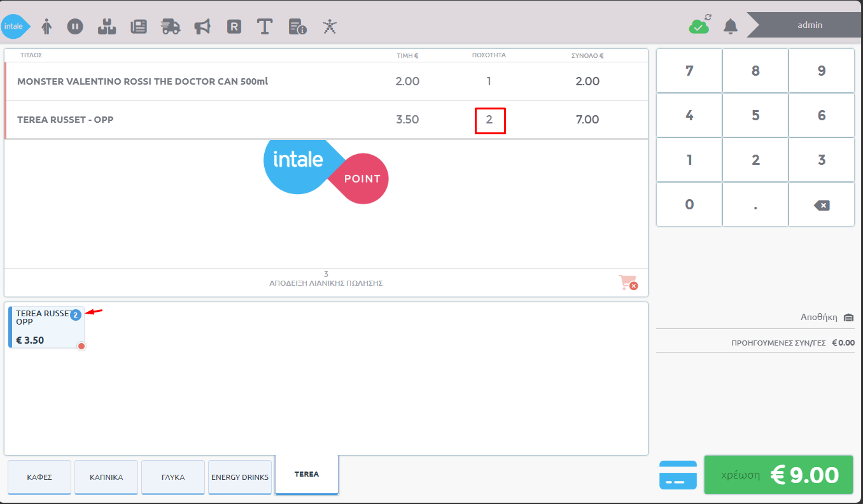Choose the card payment icon
863x504 pixels.
[x=678, y=475]
